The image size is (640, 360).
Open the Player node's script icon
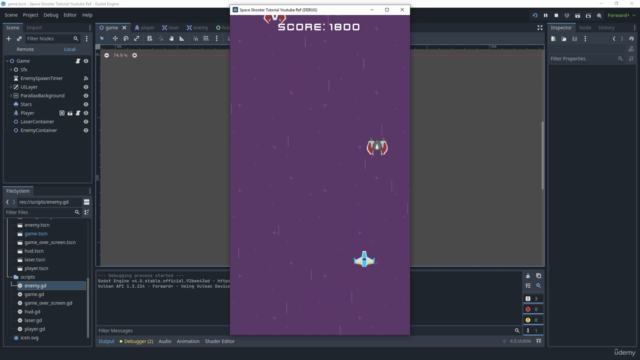[x=78, y=113]
